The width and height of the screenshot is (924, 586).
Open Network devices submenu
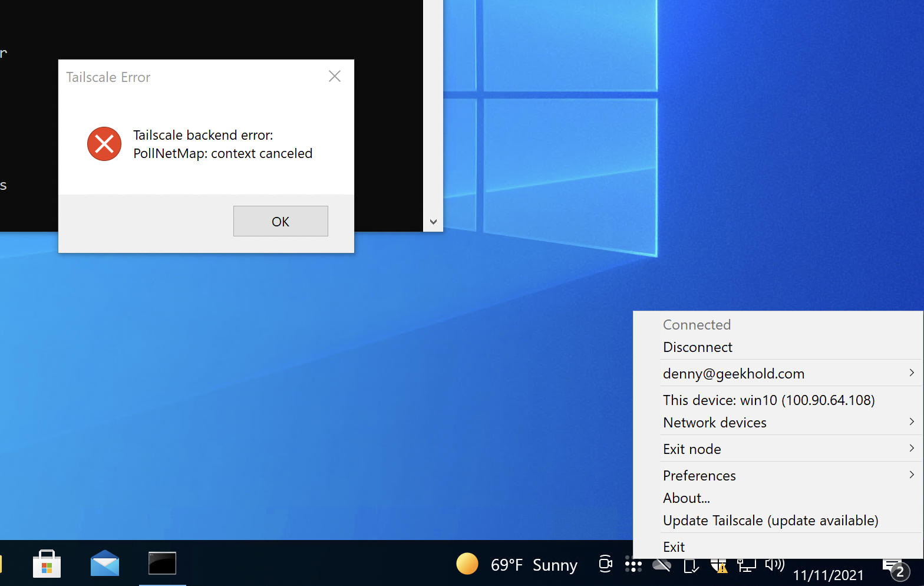(778, 423)
